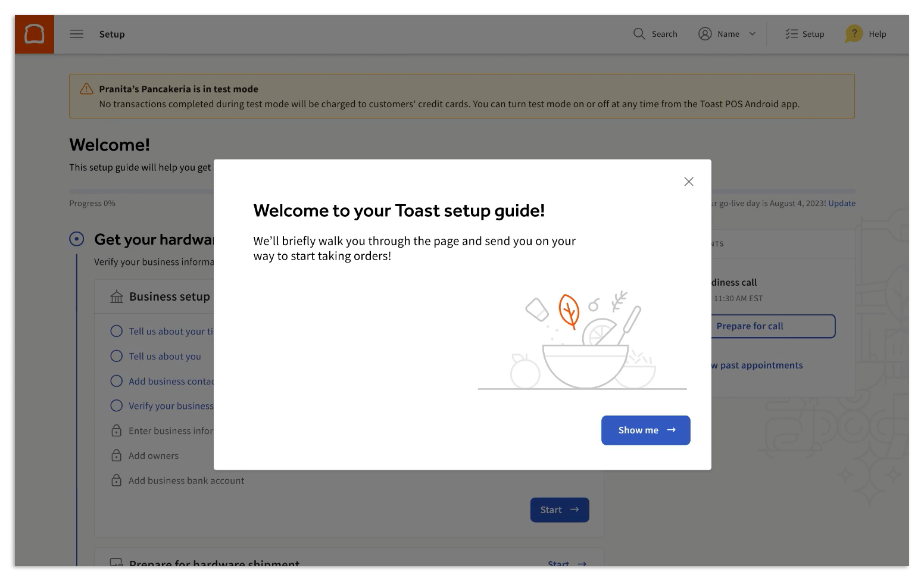The width and height of the screenshot is (924, 581).
Task: Click the Help question mark icon
Action: [x=853, y=34]
